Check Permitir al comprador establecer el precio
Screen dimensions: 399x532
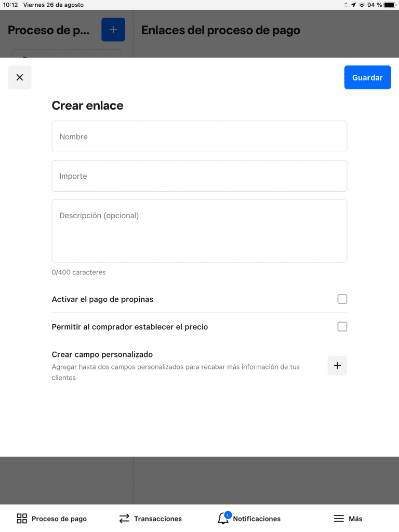pyautogui.click(x=342, y=326)
